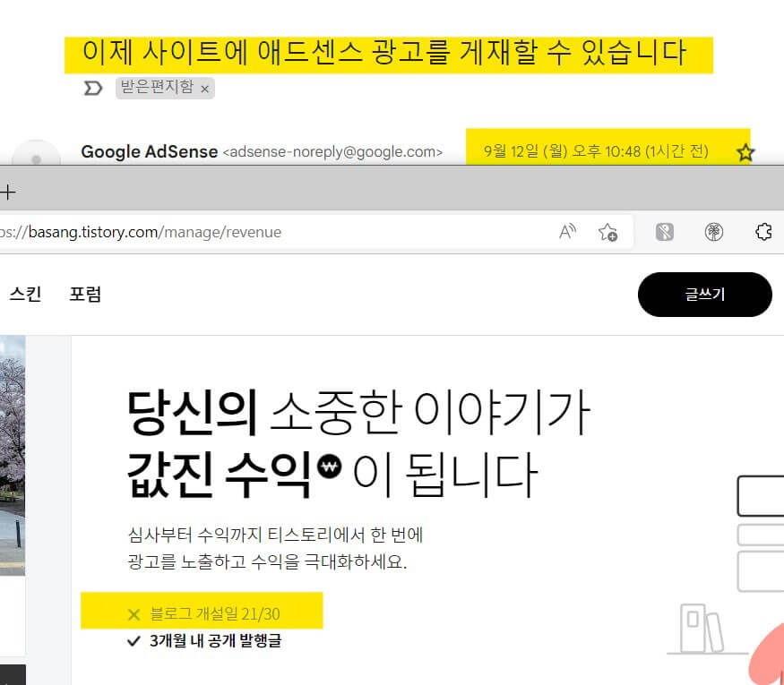Open the 포럼 menu
784x685 pixels.
(85, 294)
